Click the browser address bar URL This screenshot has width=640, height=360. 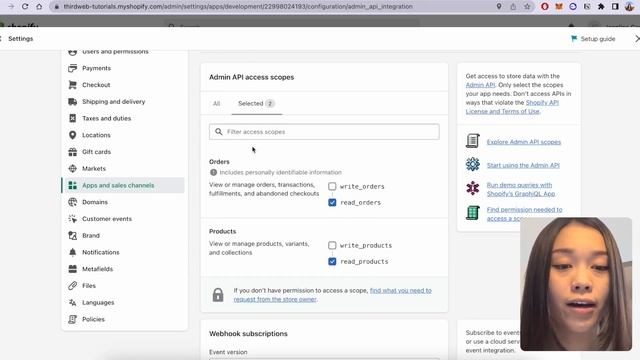238,7
